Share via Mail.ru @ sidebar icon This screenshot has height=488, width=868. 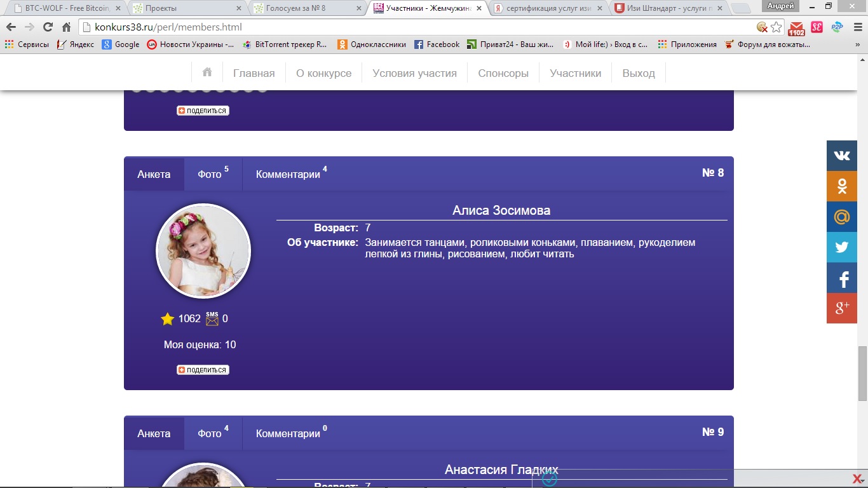[842, 217]
